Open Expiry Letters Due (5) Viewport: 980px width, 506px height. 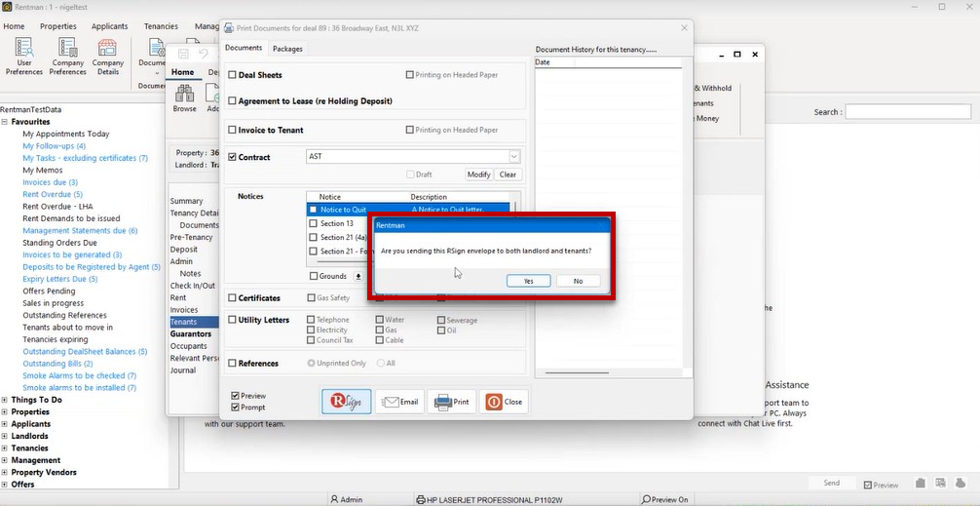point(60,279)
